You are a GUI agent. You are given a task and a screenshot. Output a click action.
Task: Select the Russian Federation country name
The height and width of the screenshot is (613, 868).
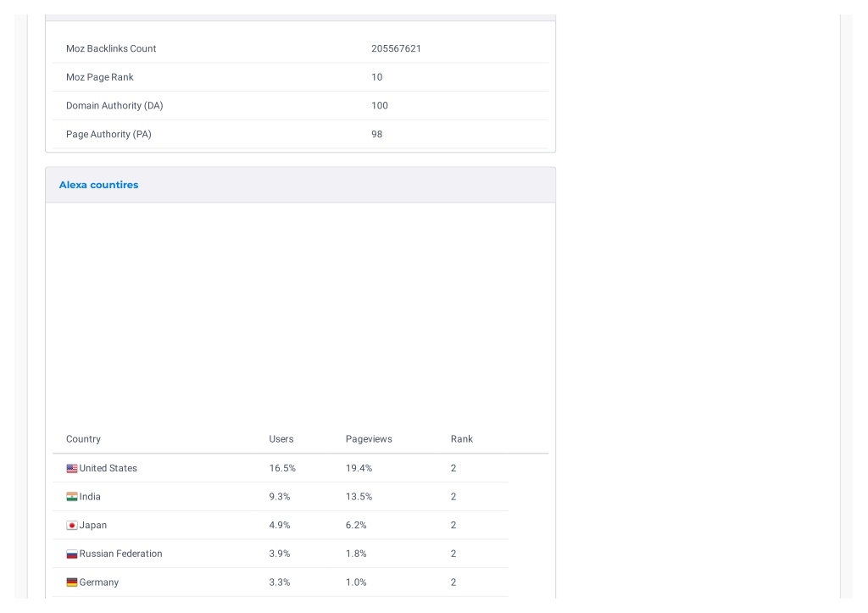[x=120, y=554]
